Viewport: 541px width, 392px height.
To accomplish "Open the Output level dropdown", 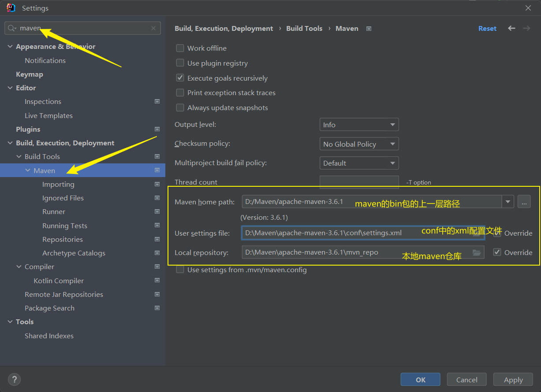I will (359, 125).
